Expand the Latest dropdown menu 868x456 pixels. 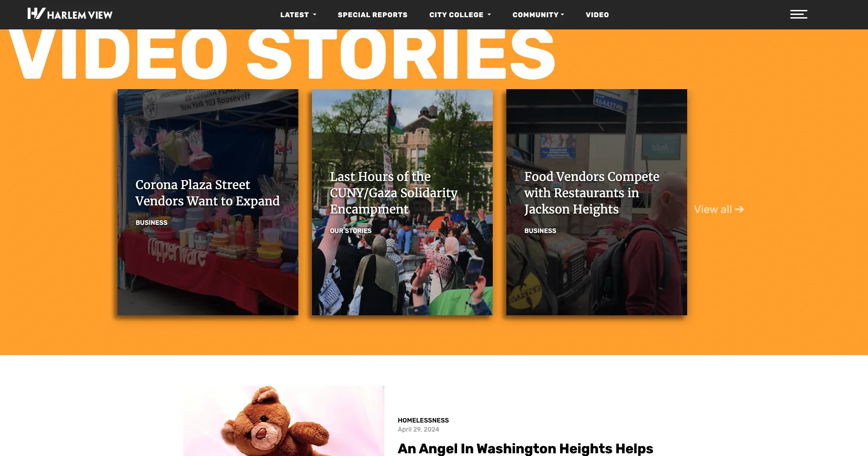point(298,14)
